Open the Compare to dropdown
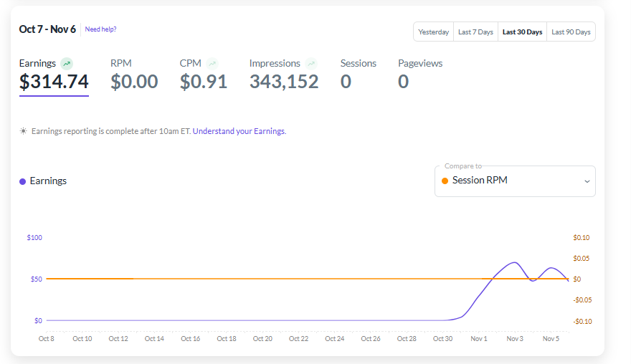The height and width of the screenshot is (364, 631). [x=514, y=181]
